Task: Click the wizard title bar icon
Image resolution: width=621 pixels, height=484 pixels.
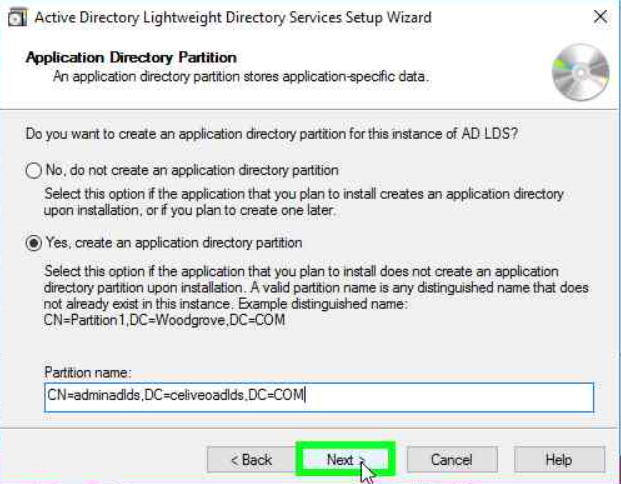Action: (17, 18)
